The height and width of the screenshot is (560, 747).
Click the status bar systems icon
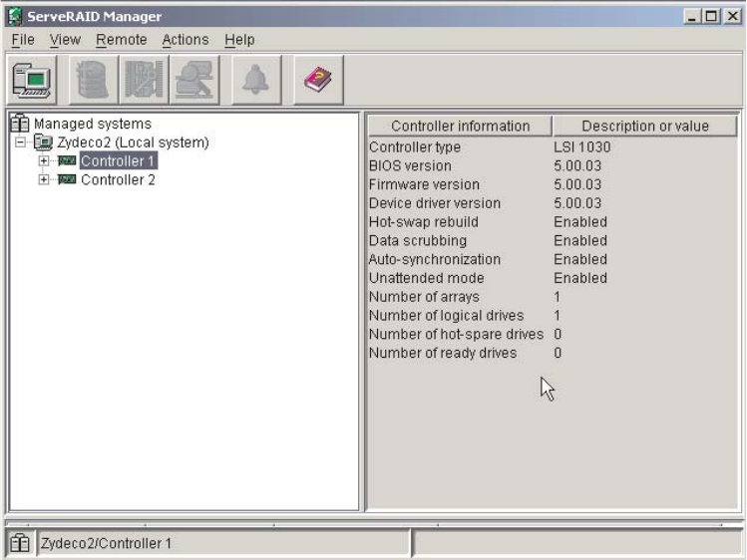20,543
